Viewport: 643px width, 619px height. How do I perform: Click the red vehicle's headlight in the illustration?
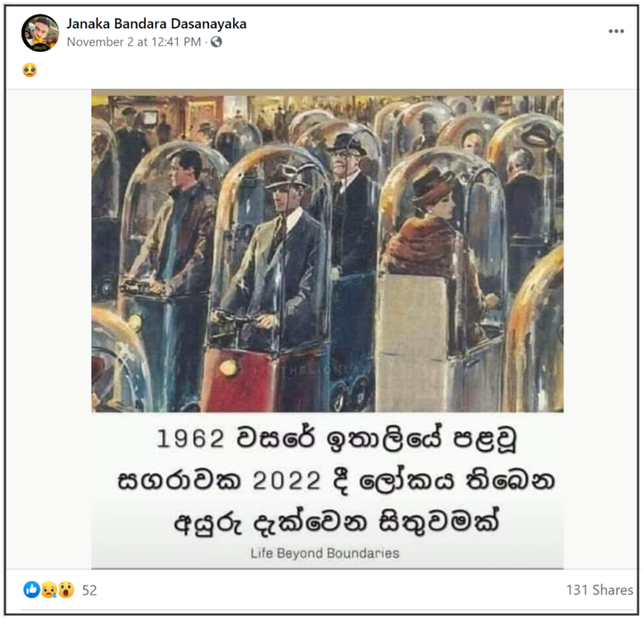[228, 368]
